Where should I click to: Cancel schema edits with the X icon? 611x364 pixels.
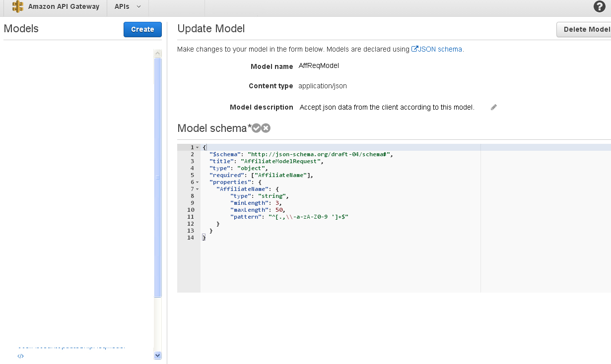pyautogui.click(x=266, y=128)
